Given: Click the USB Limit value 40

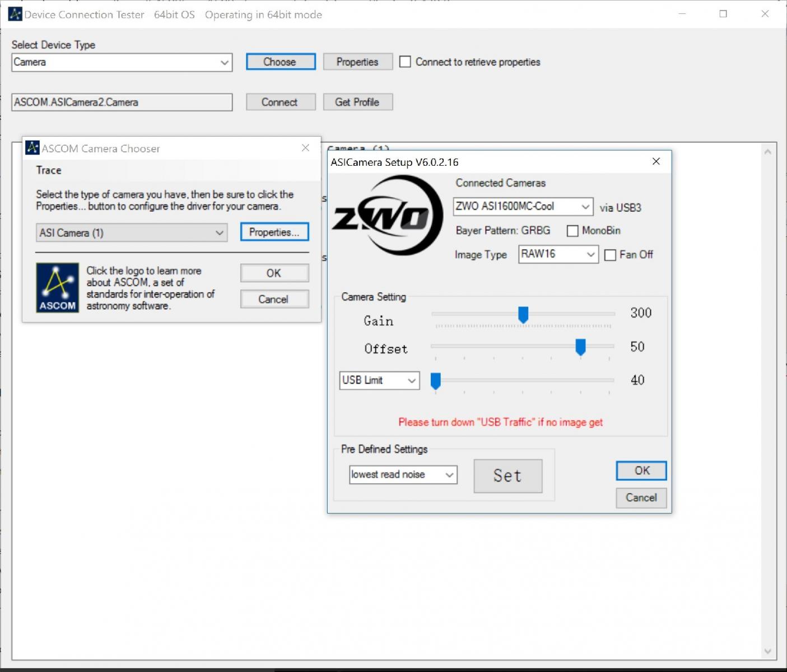Looking at the screenshot, I should click(x=637, y=380).
